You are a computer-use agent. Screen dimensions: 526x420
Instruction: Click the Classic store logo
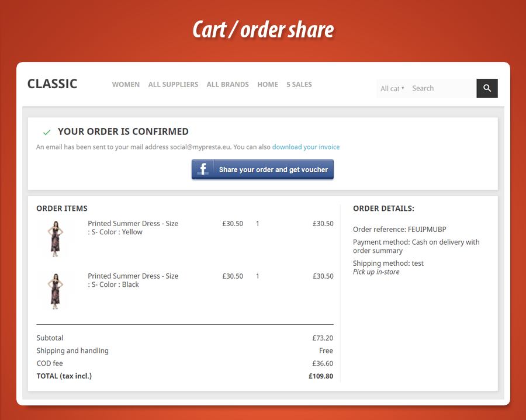(52, 84)
